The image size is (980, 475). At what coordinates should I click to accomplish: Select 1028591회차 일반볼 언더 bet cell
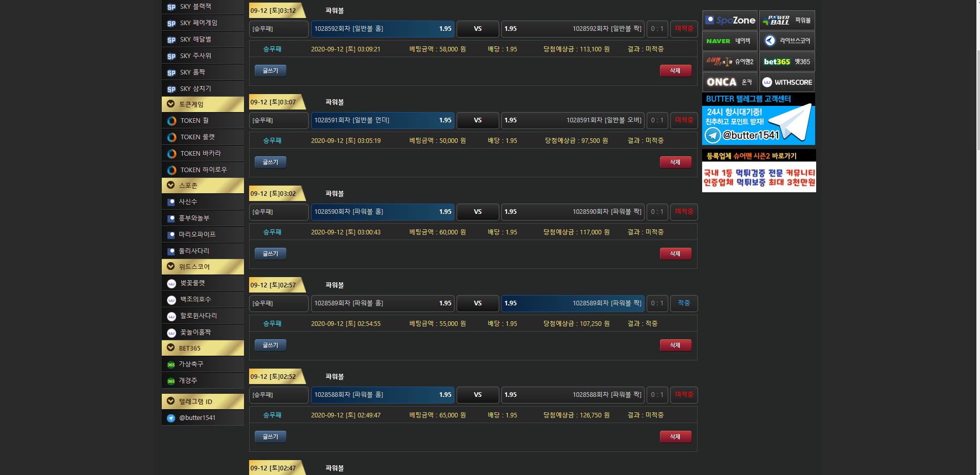pos(382,120)
